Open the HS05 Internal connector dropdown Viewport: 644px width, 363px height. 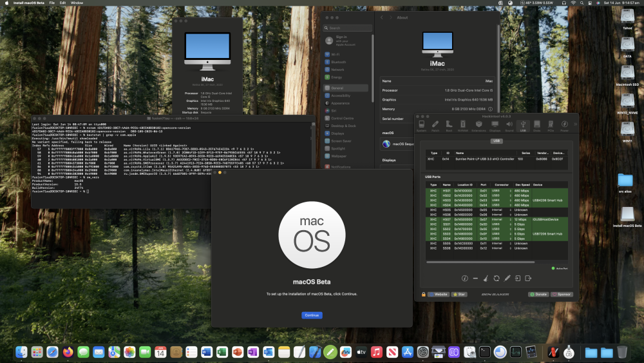502,210
